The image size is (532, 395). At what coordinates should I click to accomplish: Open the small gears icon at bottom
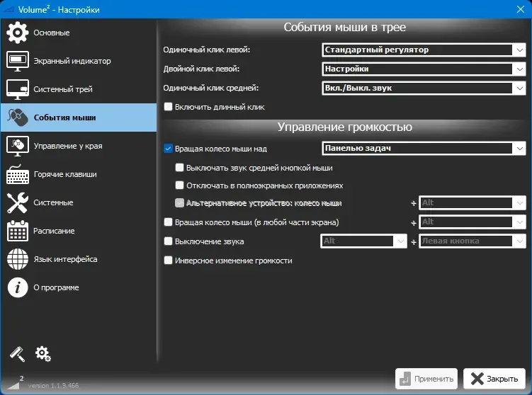tap(43, 354)
